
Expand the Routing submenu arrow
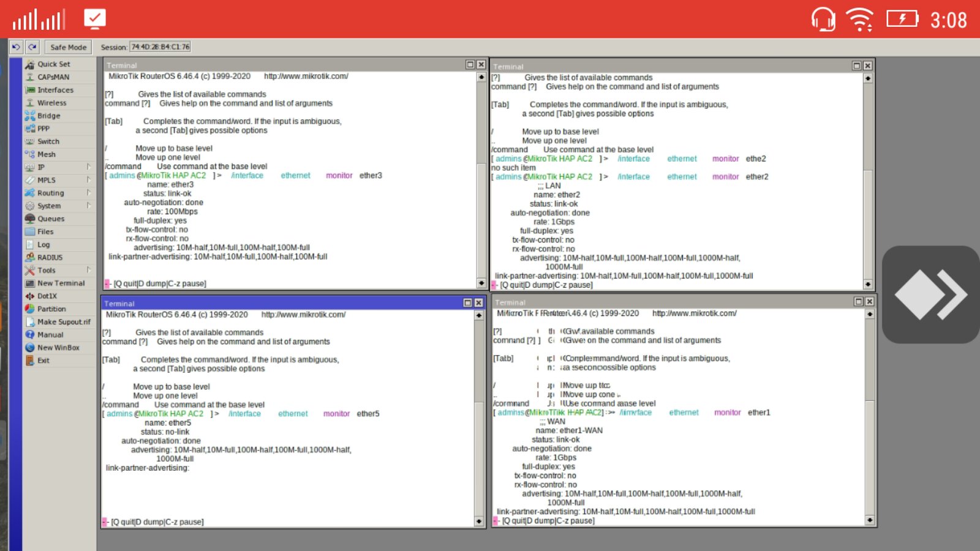[x=89, y=193]
